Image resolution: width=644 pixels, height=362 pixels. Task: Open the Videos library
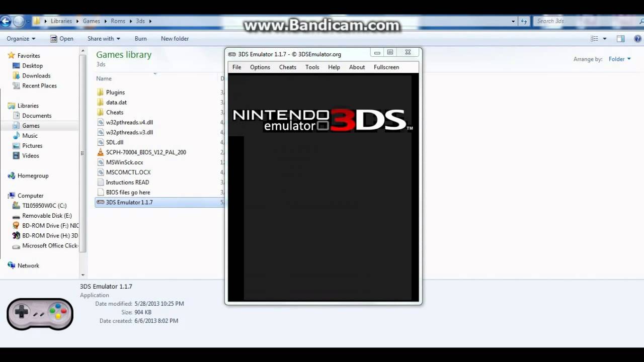pos(30,156)
